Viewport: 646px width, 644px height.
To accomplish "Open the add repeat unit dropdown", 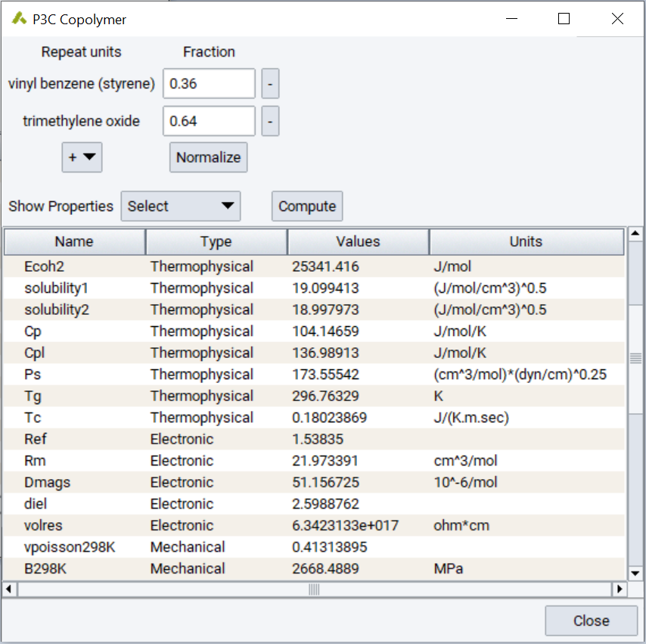I will tap(82, 157).
